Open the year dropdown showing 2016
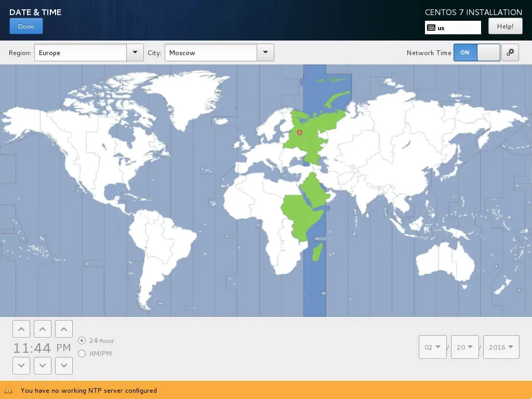The width and height of the screenshot is (532, 399). 501,347
